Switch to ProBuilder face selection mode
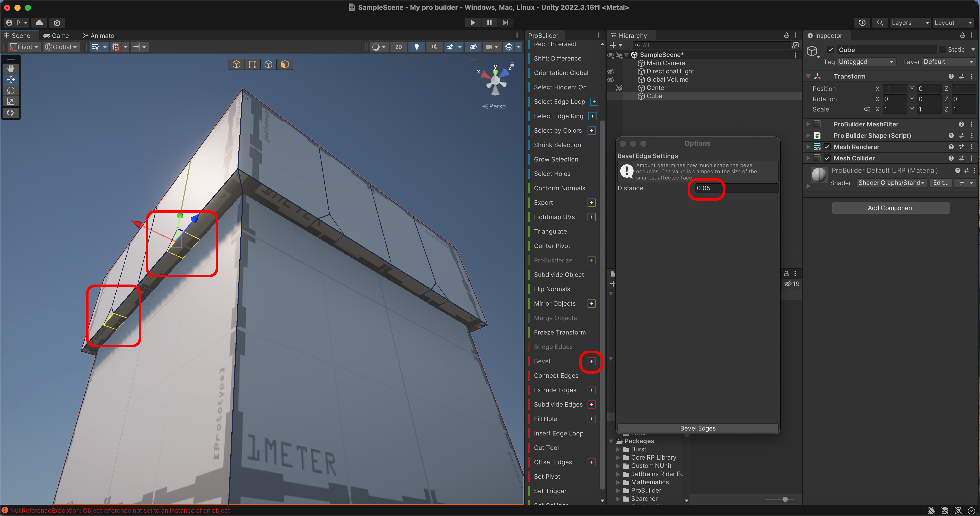980x516 pixels. coord(285,64)
